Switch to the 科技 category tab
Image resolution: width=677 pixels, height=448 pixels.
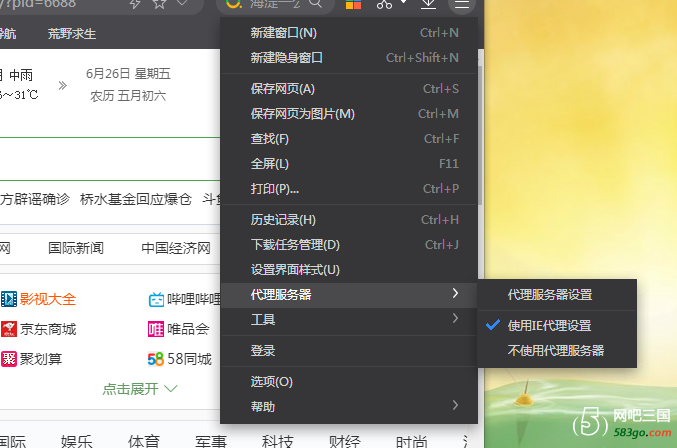pyautogui.click(x=278, y=441)
